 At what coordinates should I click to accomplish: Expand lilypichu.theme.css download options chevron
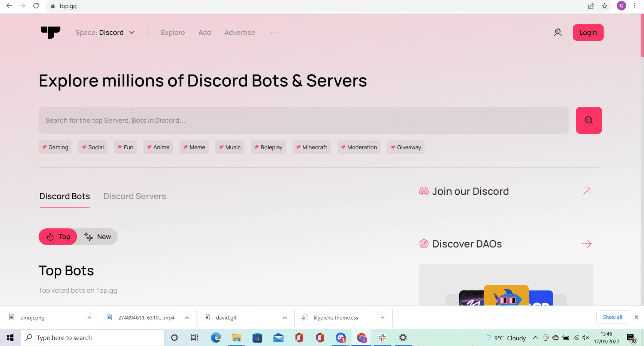pos(383,318)
